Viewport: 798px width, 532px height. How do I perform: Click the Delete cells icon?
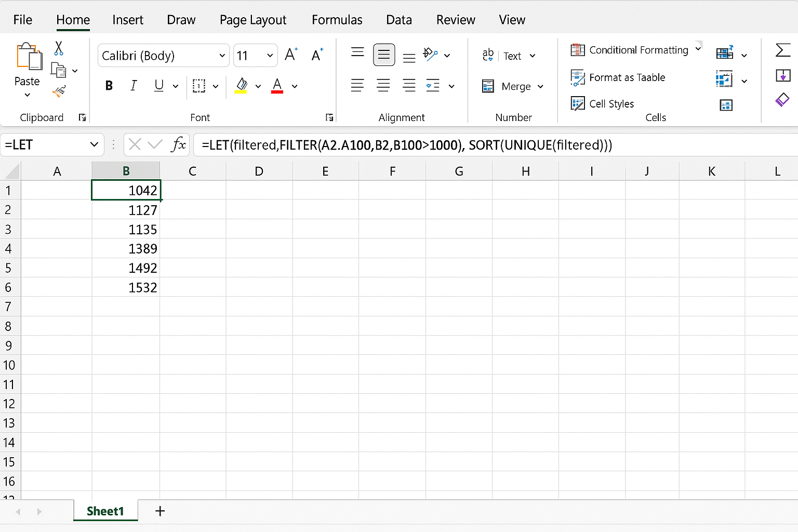point(724,79)
